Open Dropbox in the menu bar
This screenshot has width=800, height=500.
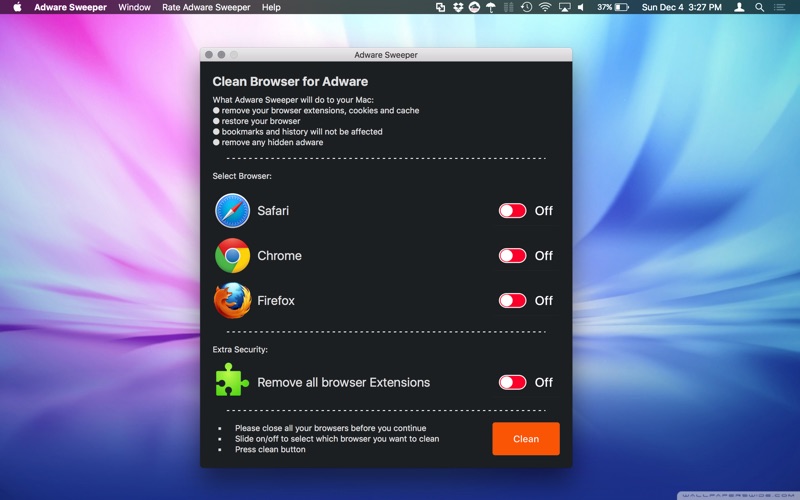[458, 7]
